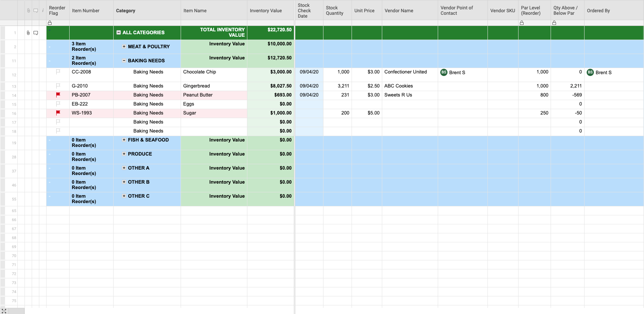Toggle reorder flag on row 18
This screenshot has height=314, width=644.
(58, 131)
